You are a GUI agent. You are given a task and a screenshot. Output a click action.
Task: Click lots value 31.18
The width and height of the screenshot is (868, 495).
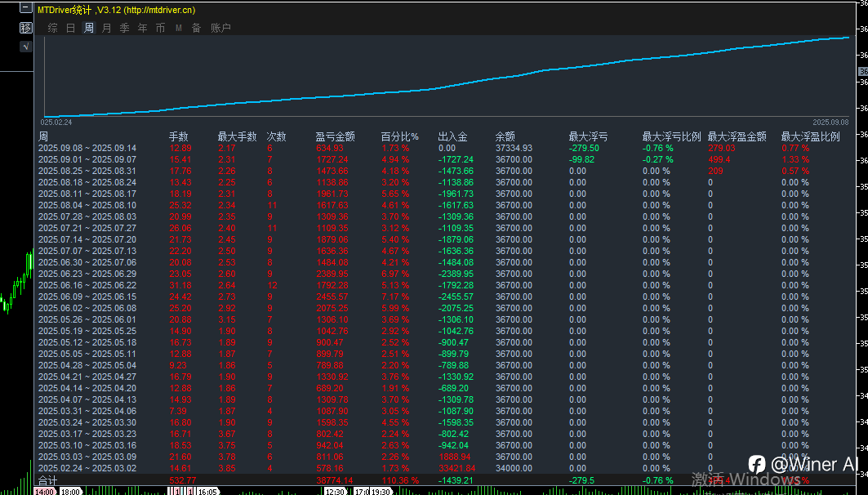tap(180, 285)
